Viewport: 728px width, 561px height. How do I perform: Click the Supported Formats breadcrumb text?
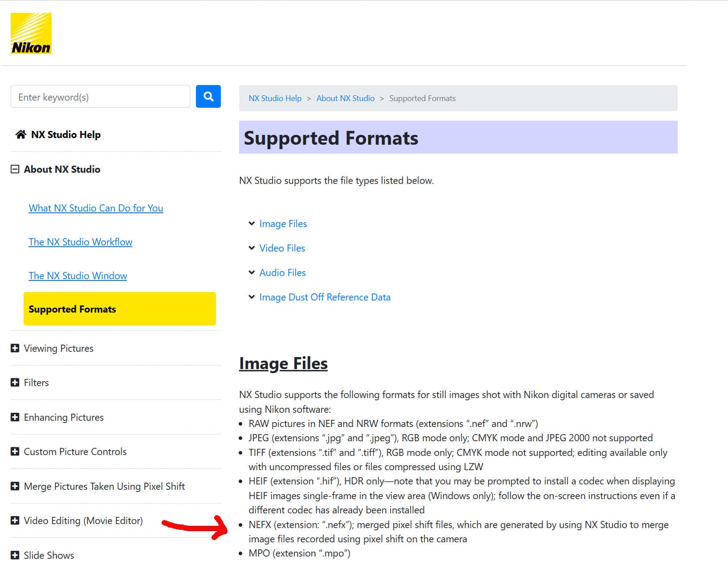click(422, 98)
